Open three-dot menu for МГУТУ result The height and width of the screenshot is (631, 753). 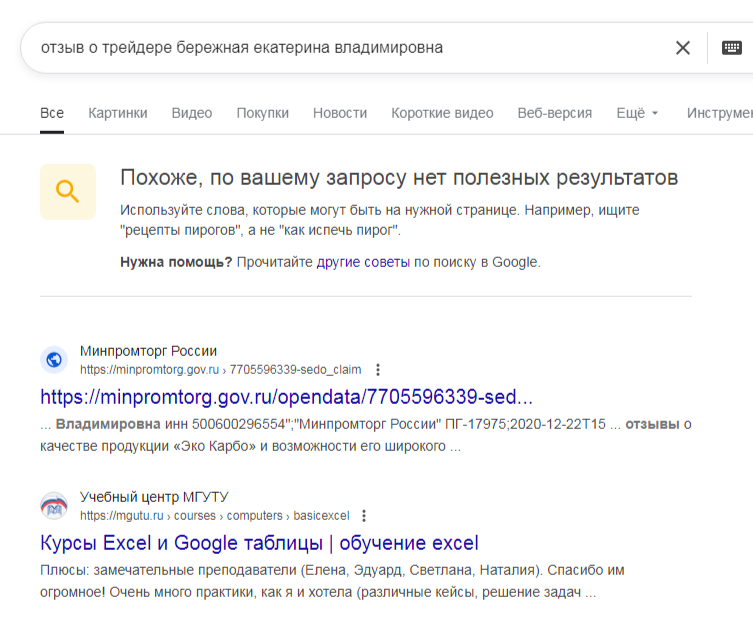coord(364,516)
